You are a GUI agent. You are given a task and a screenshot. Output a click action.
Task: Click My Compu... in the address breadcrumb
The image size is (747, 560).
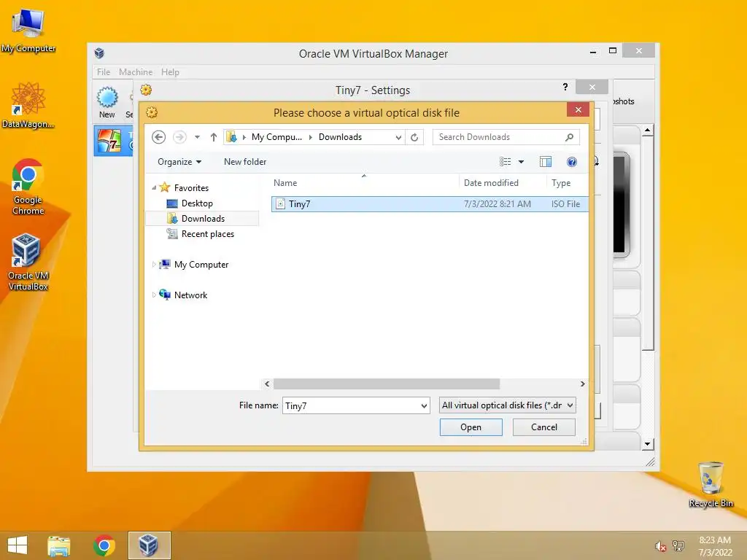click(x=276, y=137)
